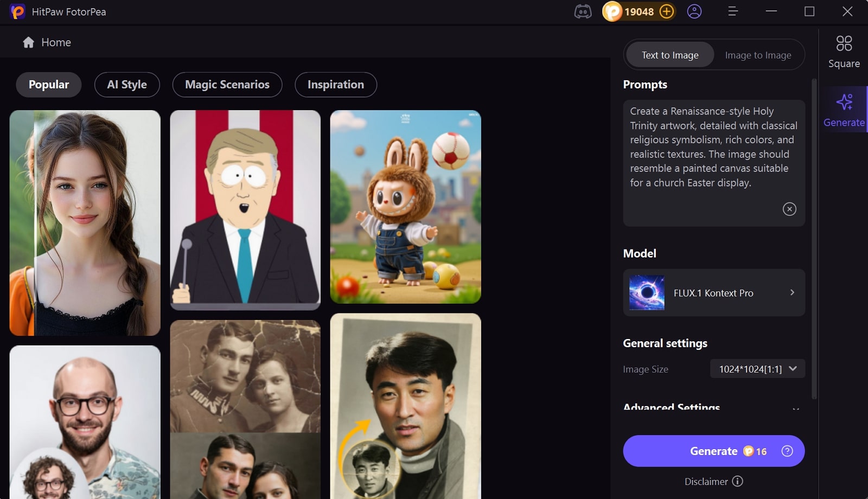The image size is (868, 499).
Task: Maximize the HitPaw FotorPea window
Action: tap(809, 11)
